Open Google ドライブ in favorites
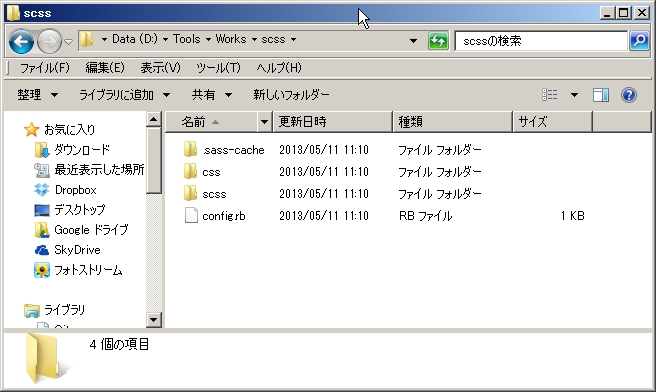 [81, 230]
